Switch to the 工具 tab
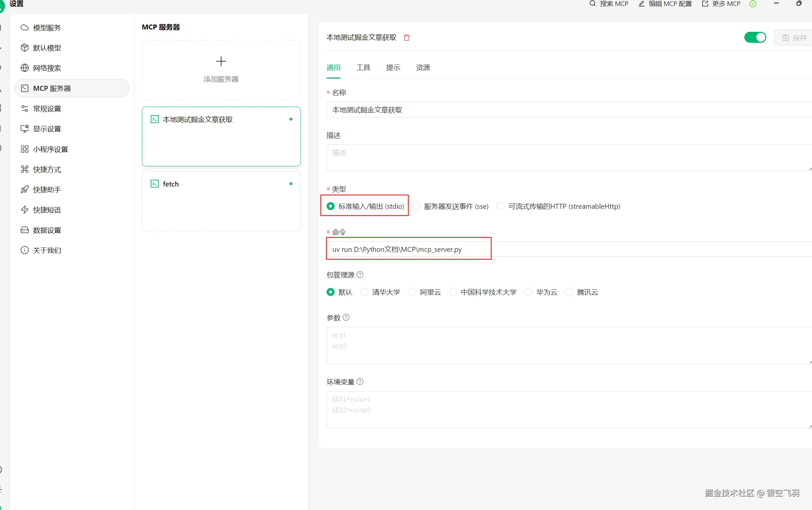The width and height of the screenshot is (812, 510). (x=363, y=67)
